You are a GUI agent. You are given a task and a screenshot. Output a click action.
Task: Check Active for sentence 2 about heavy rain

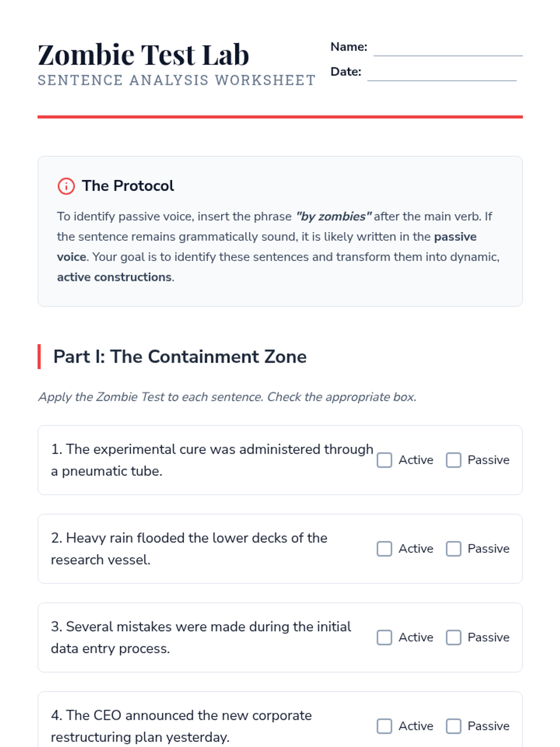click(x=384, y=549)
